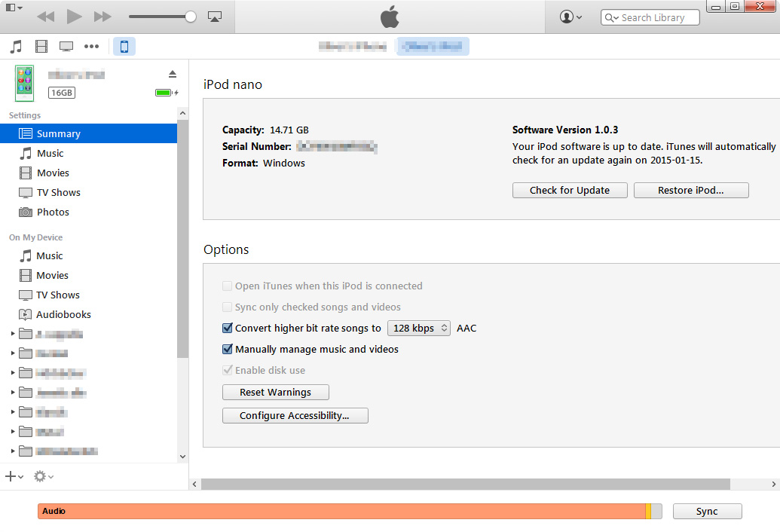The image size is (780, 532).
Task: Eject the iPod with the eject icon
Action: click(173, 74)
